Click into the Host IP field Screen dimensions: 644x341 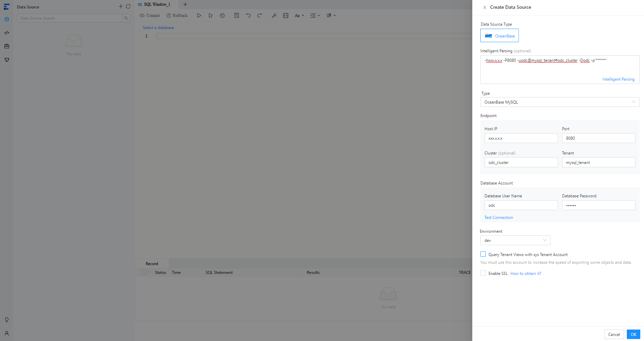coord(521,138)
